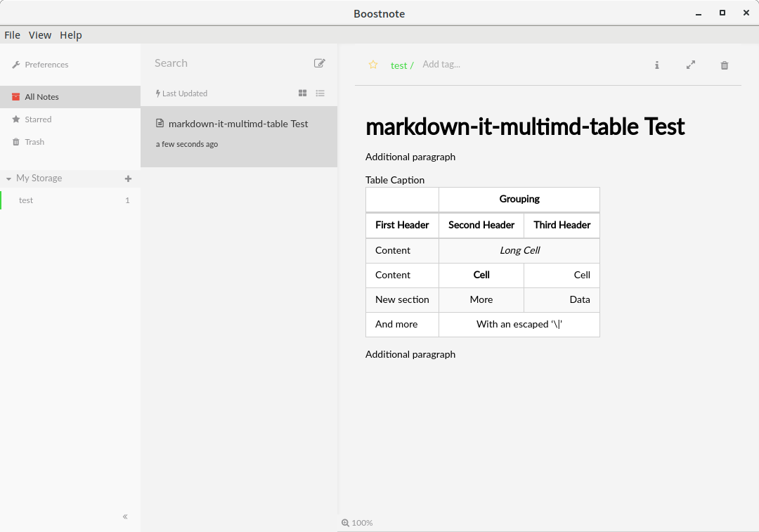759x532 pixels.
Task: Click the And more table cell
Action: click(402, 325)
